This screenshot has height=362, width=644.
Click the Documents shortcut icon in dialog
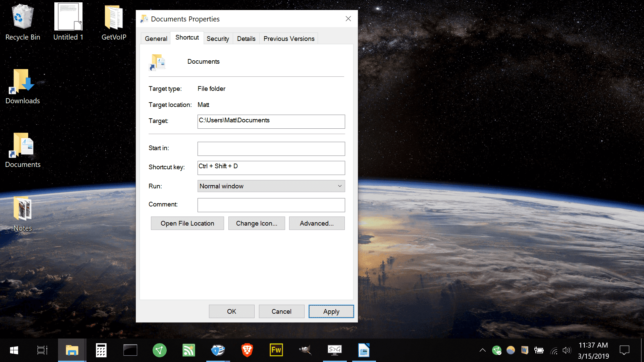pos(157,62)
